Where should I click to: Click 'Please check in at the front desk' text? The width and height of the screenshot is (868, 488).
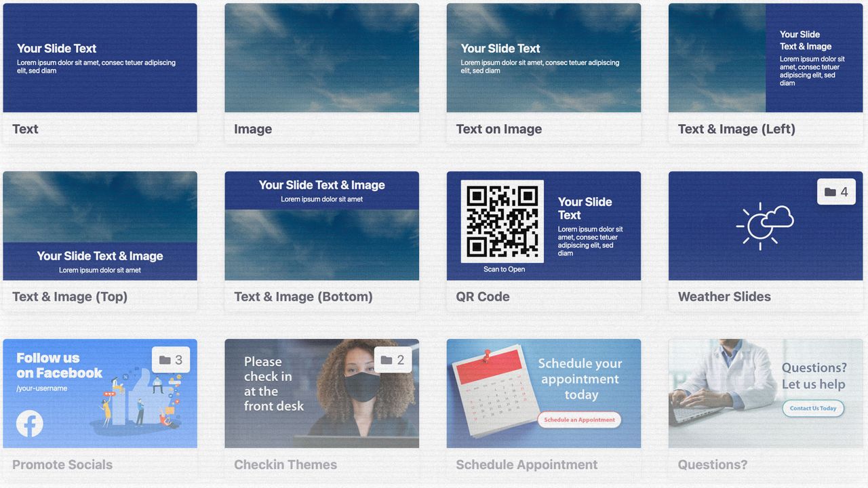tap(274, 384)
